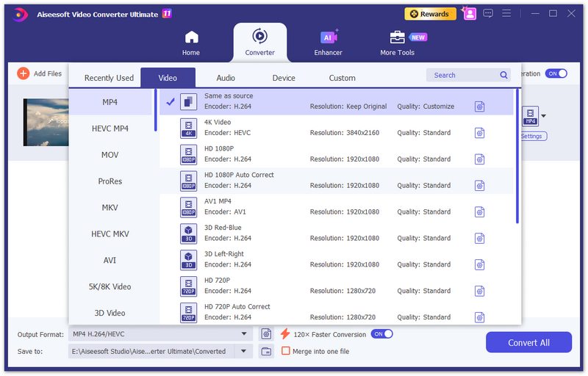This screenshot has width=588, height=376.
Task: Open the MP4 format dropdown arrow beside file
Action: [544, 116]
